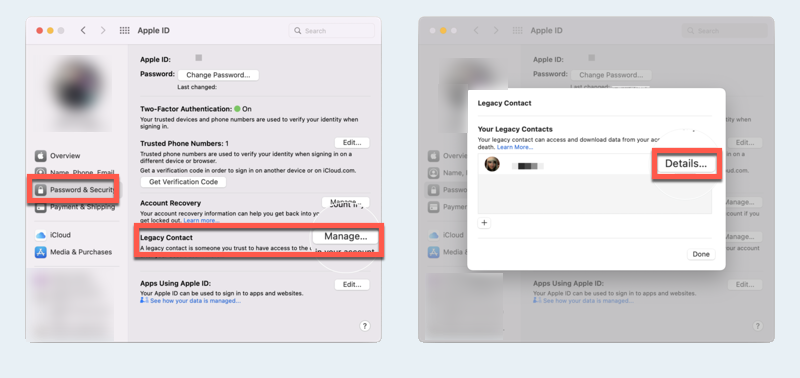Click Details... for the legacy contact
The width and height of the screenshot is (800, 378).
(x=686, y=164)
